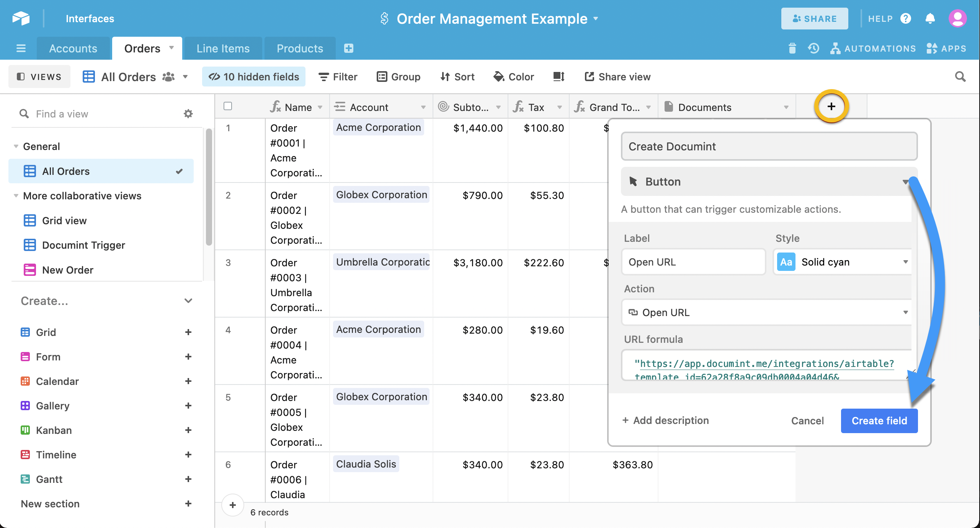Click the Label input Open URL
Viewport: 980px width, 528px height.
(694, 262)
